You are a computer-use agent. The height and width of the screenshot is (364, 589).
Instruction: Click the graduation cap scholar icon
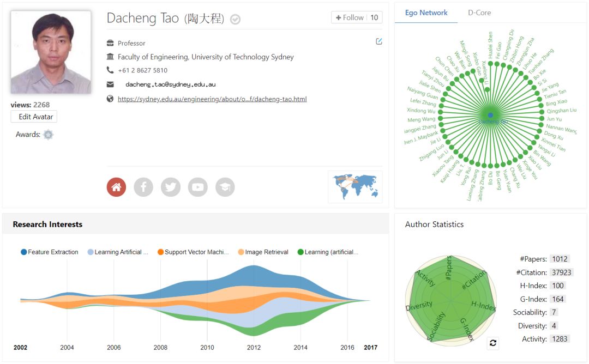225,187
